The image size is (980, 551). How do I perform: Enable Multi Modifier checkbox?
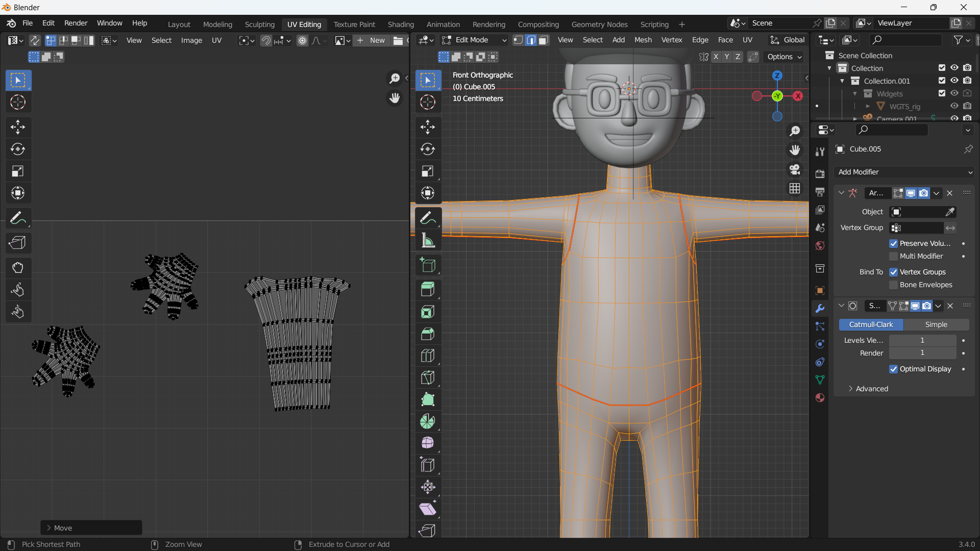(x=893, y=256)
